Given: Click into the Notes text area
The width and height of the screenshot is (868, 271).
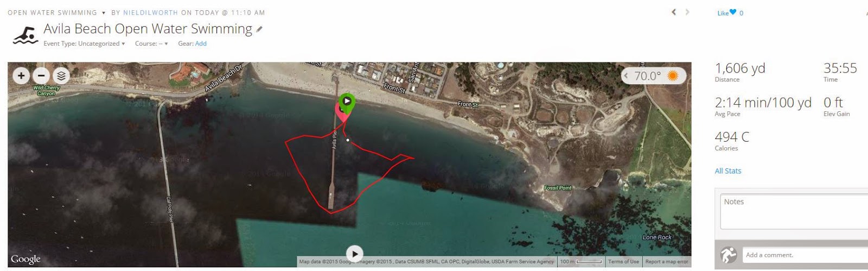Looking at the screenshot, I should pyautogui.click(x=794, y=212).
